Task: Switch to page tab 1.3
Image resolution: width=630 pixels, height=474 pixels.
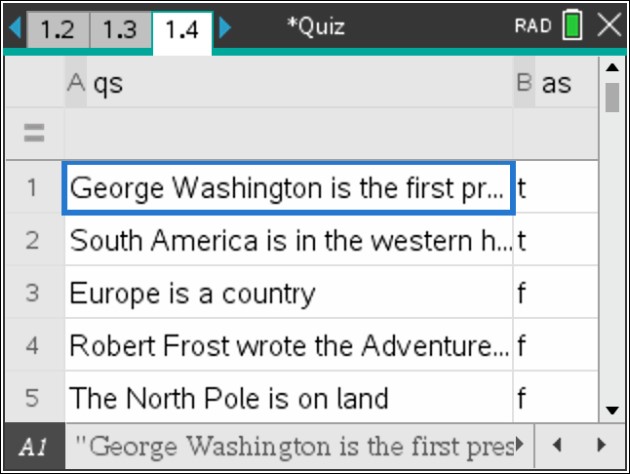Action: [x=119, y=29]
